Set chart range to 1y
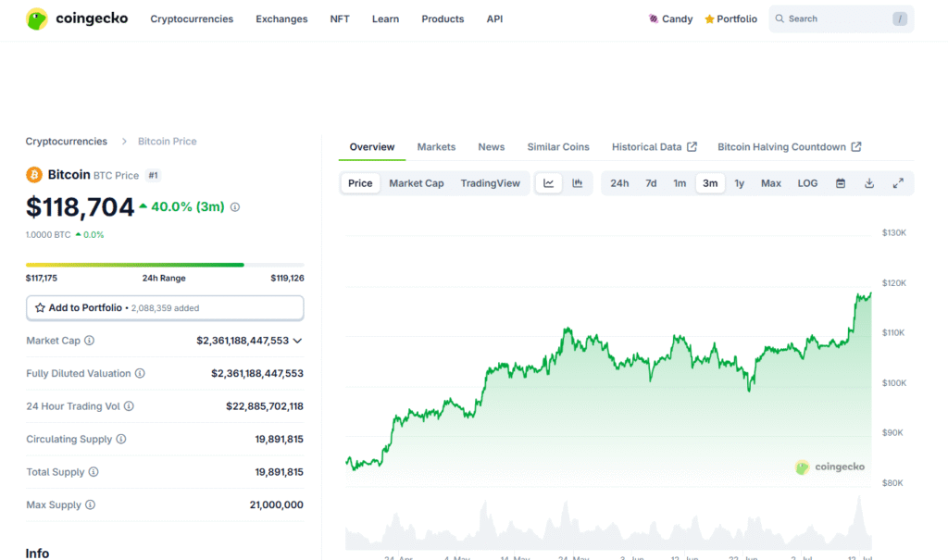The image size is (948, 560). [x=739, y=183]
